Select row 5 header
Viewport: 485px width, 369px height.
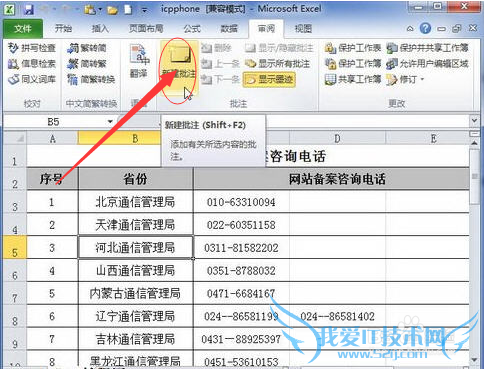tap(15, 247)
